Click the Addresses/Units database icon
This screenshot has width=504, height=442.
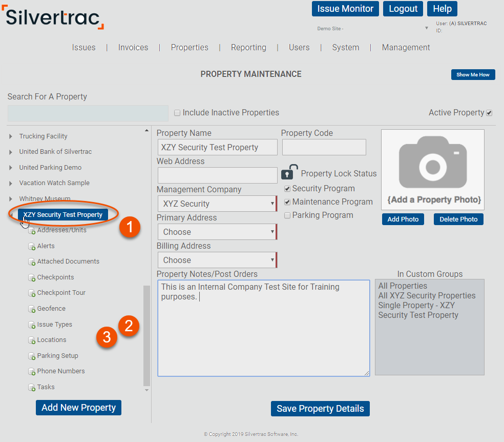click(32, 230)
